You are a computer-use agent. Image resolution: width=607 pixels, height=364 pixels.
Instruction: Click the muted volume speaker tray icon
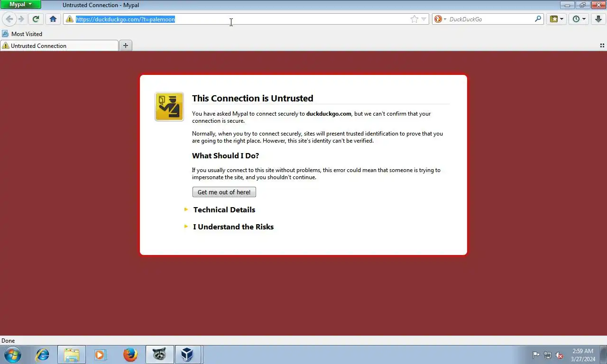pos(559,355)
